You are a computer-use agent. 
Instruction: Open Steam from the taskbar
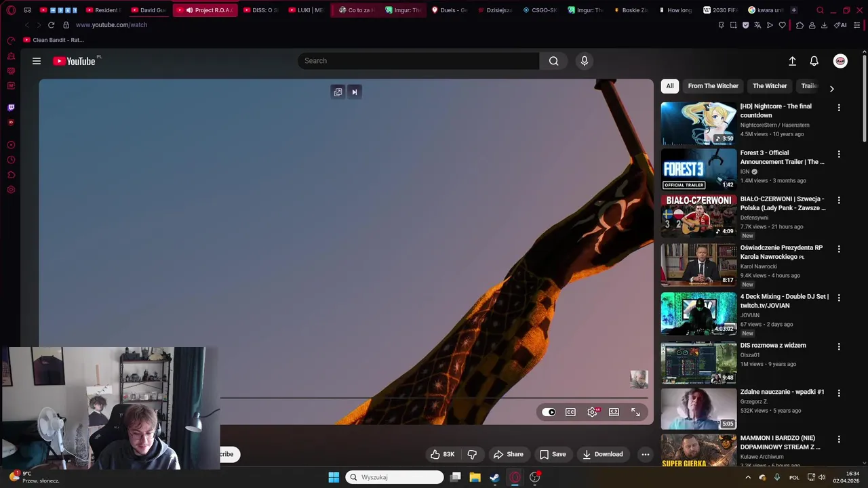[495, 477]
